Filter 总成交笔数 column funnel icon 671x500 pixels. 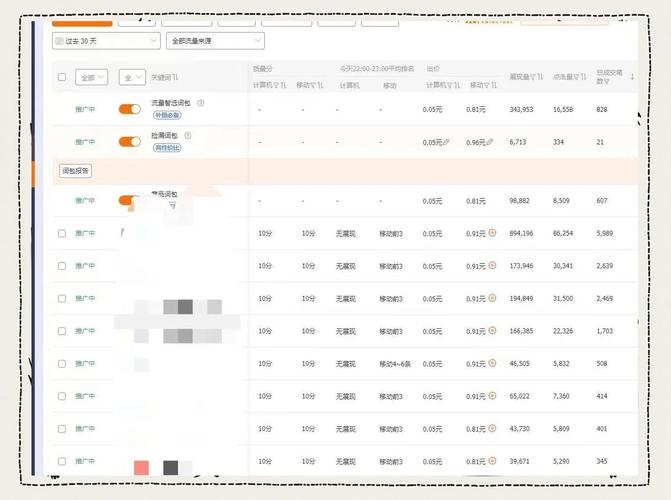coord(606,81)
